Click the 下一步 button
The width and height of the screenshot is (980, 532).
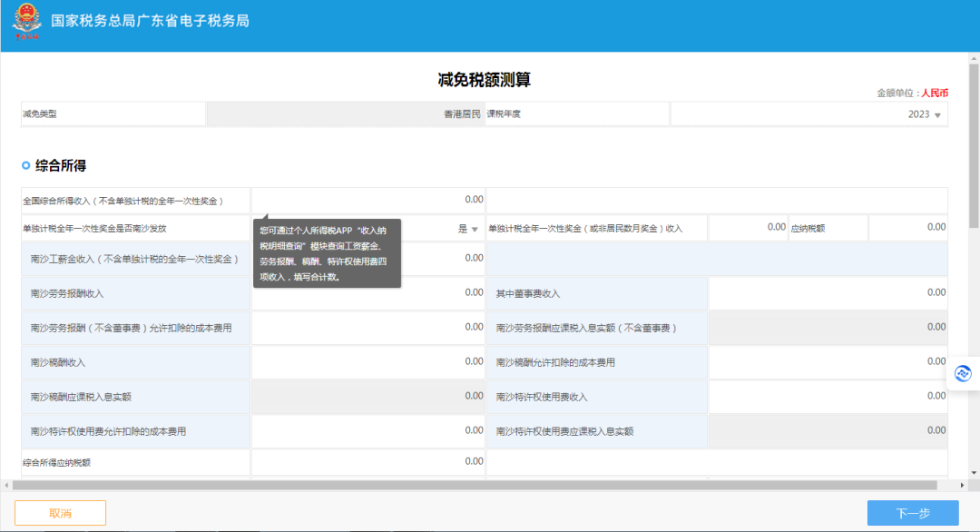tap(913, 513)
